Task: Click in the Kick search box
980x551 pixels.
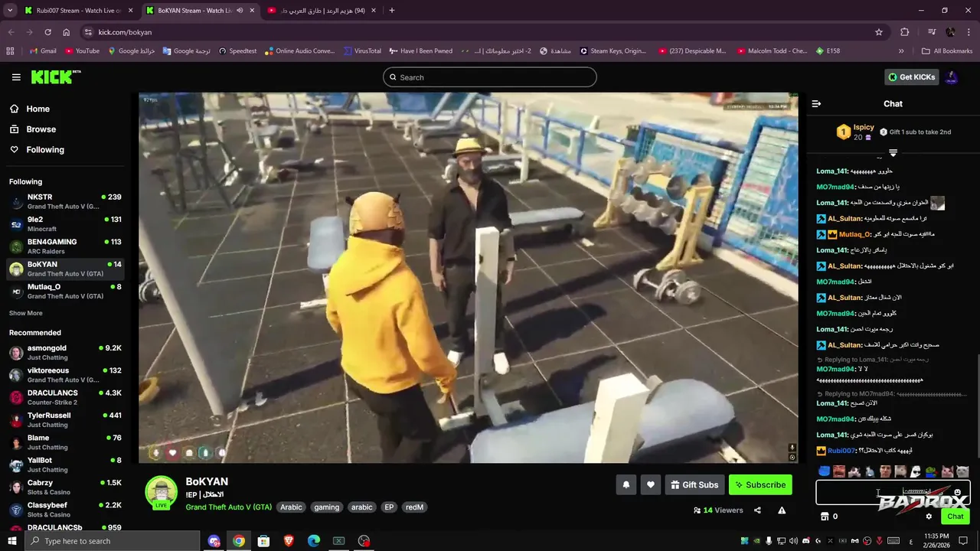Action: click(490, 77)
